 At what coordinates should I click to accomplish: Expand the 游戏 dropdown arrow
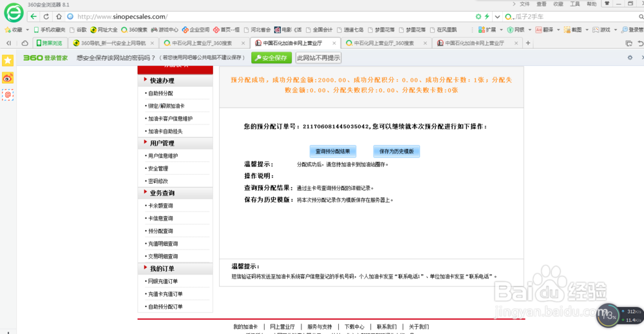615,30
